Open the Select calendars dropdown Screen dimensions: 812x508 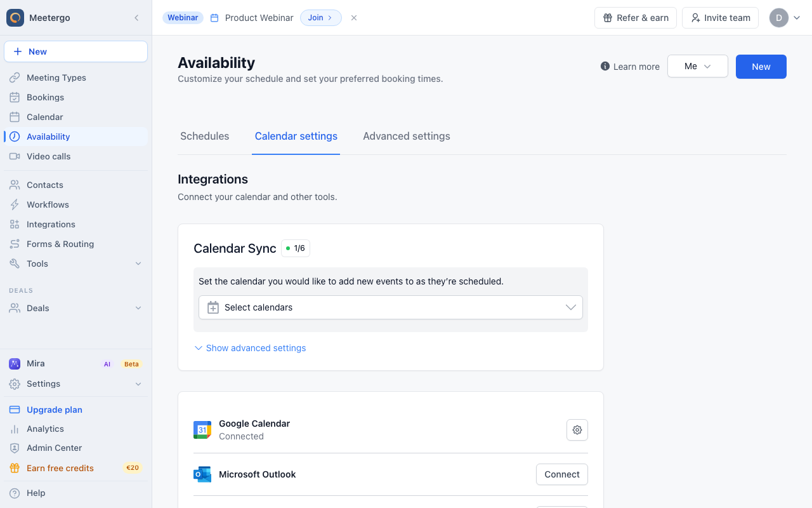(x=391, y=307)
